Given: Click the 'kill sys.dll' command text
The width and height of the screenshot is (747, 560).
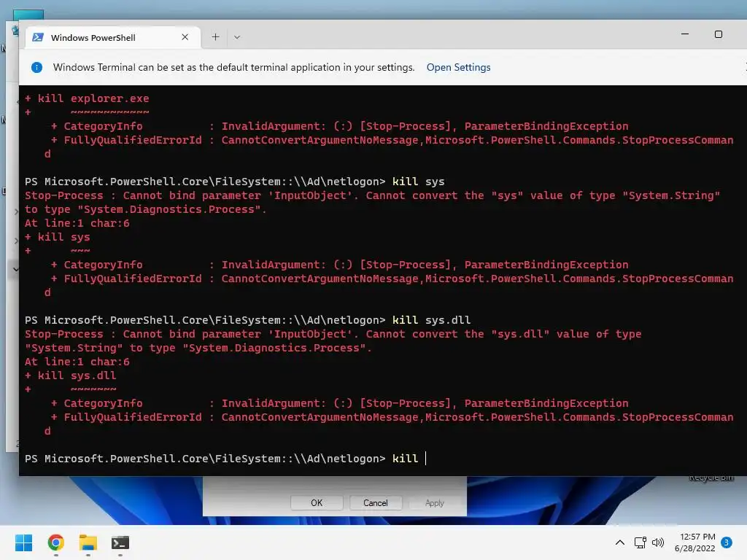Looking at the screenshot, I should [x=432, y=320].
